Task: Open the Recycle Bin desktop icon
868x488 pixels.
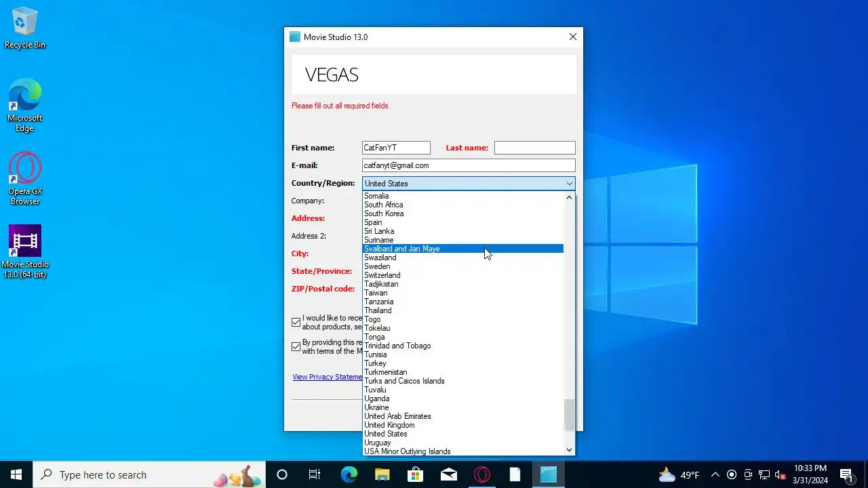Action: (25, 28)
